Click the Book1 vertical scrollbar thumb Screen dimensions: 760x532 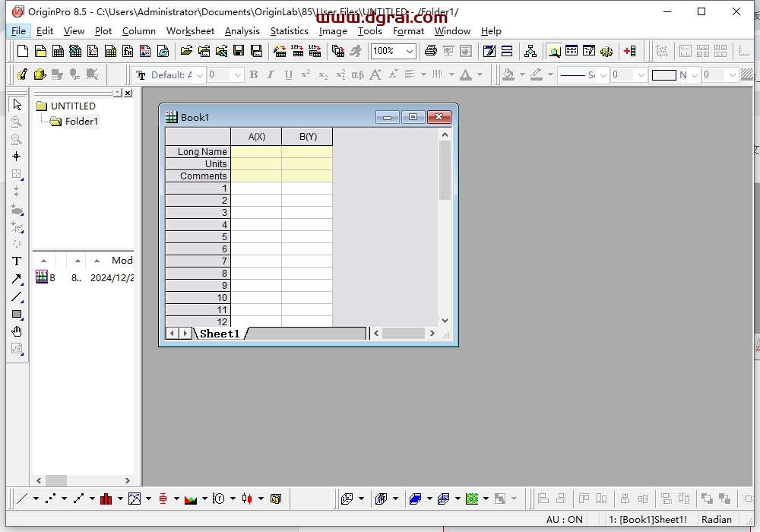pyautogui.click(x=445, y=170)
